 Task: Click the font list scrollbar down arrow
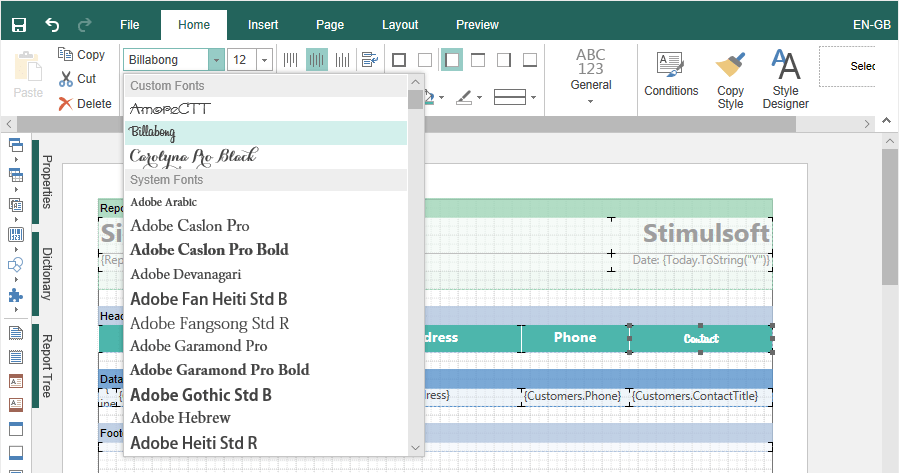click(x=415, y=447)
